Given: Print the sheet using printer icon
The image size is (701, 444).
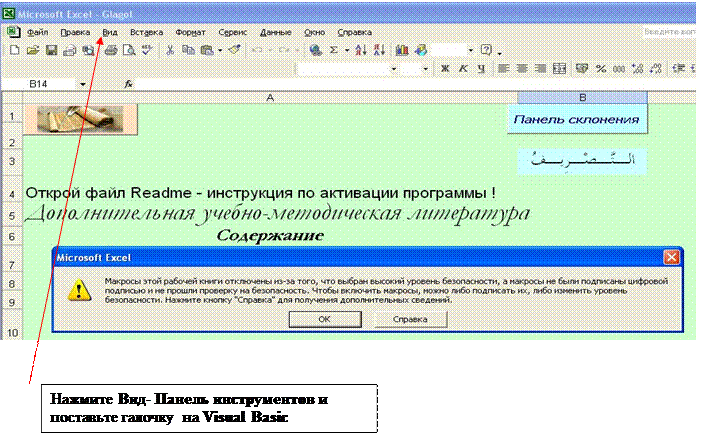Looking at the screenshot, I should click(x=111, y=50).
